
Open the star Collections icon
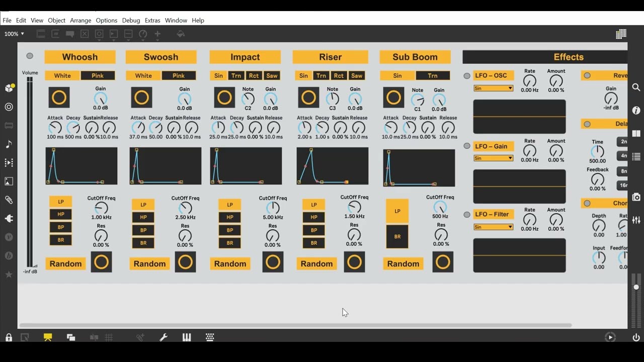point(9,275)
